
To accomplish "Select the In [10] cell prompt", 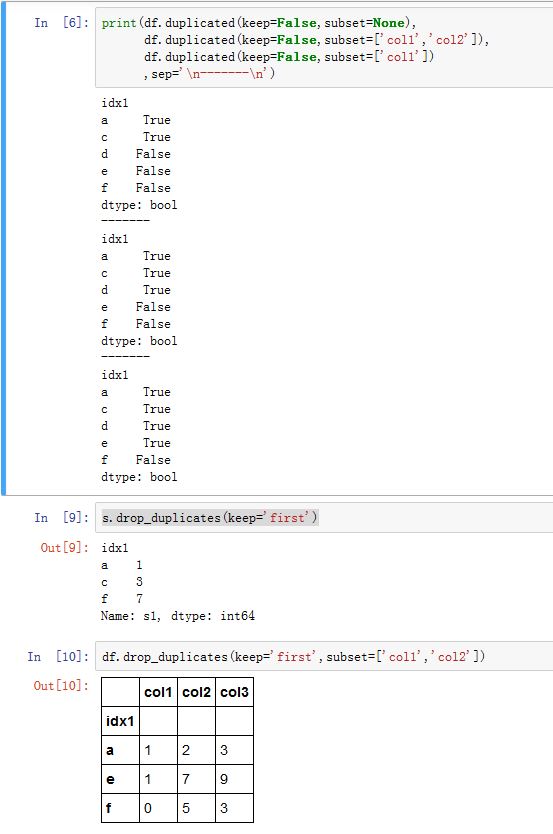I will (x=57, y=656).
